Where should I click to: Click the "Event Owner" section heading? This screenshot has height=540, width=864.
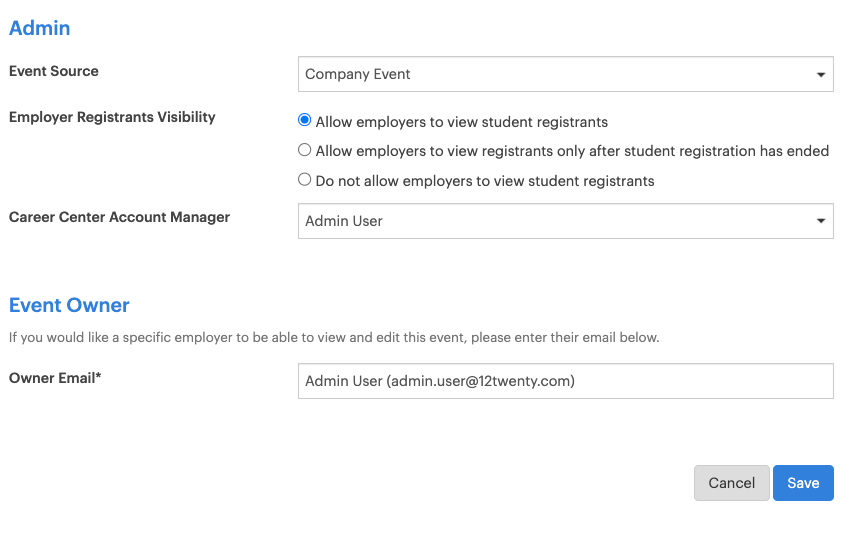[69, 306]
